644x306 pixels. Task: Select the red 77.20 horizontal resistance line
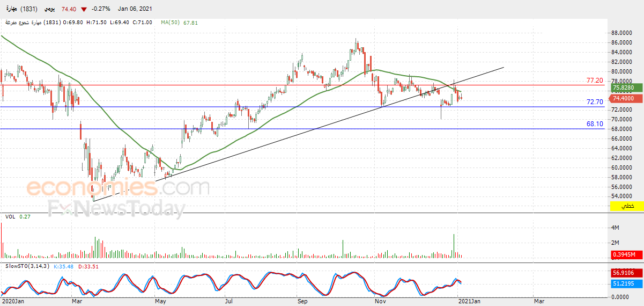[303, 85]
